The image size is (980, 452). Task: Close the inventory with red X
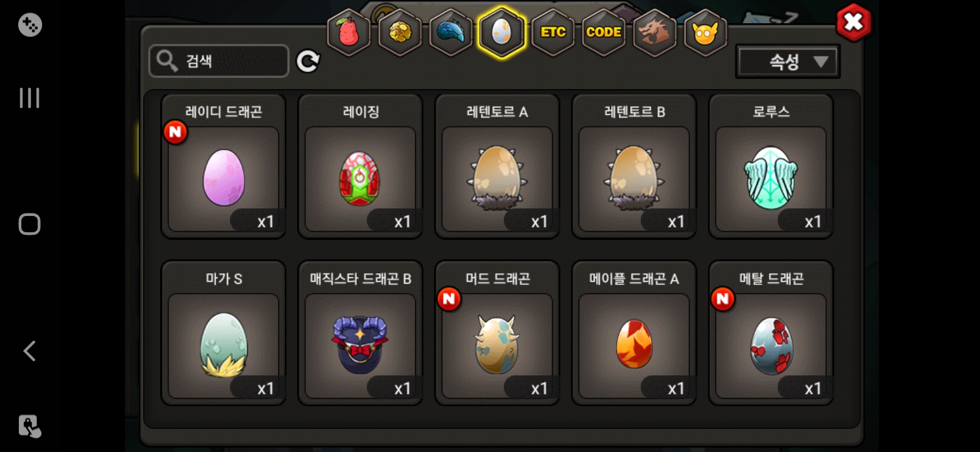pos(854,23)
